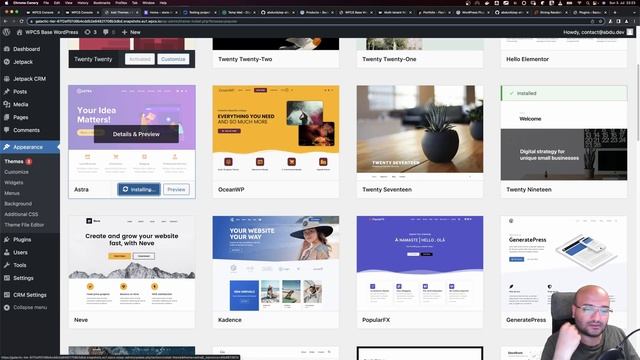The image size is (640, 360).
Task: Click the browser back arrow
Action: pos(6,21)
